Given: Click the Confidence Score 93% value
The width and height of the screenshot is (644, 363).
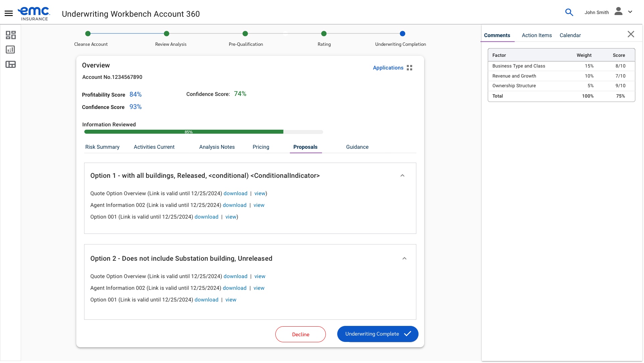Looking at the screenshot, I should [135, 107].
